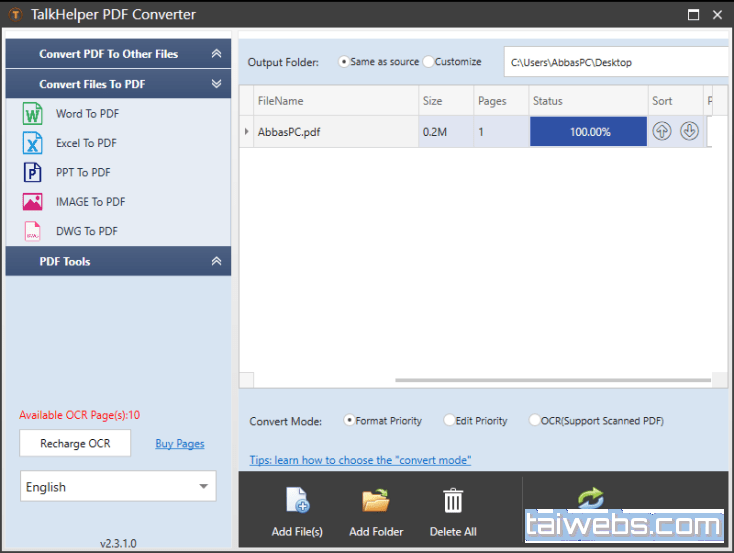Viewport: 734px width, 553px height.
Task: Move AbbasPC.pdf up with sort arrow
Action: 662,131
